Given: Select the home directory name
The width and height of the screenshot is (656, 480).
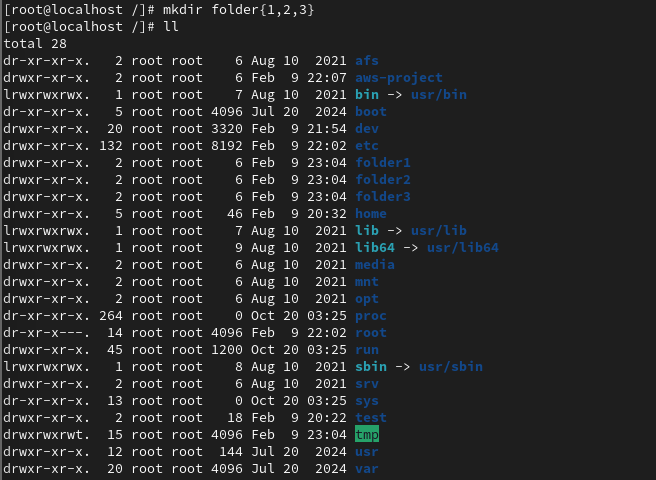Looking at the screenshot, I should [371, 214].
